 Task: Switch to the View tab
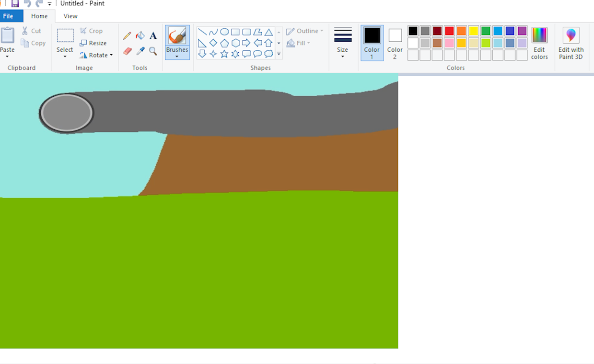click(70, 16)
